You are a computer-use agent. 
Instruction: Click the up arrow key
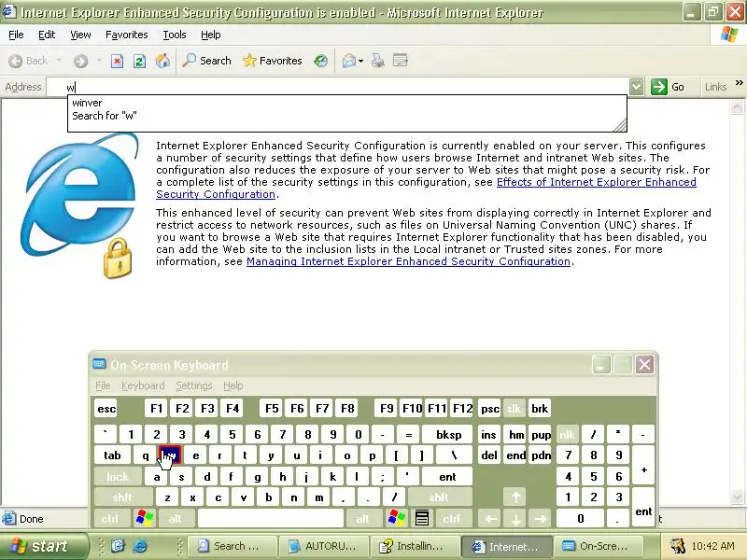[x=515, y=497]
